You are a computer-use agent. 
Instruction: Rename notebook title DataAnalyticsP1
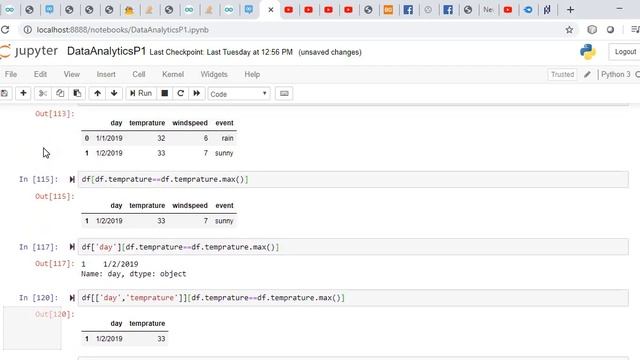[106, 51]
